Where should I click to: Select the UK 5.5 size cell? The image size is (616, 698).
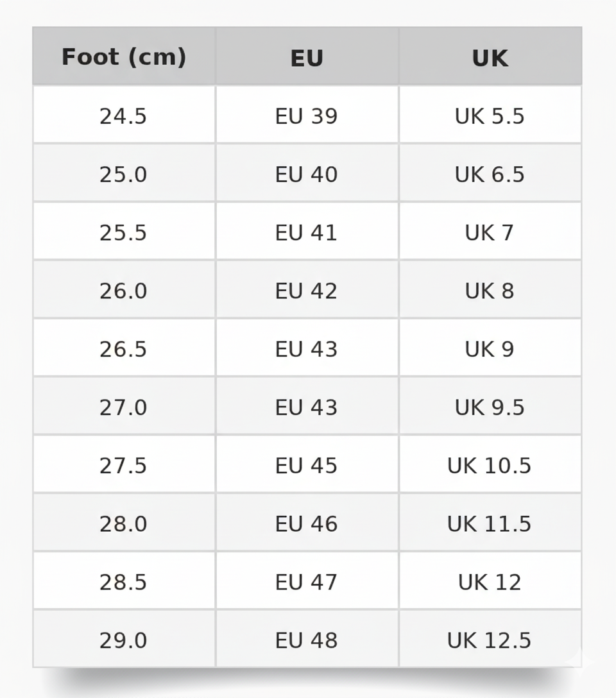tap(490, 116)
